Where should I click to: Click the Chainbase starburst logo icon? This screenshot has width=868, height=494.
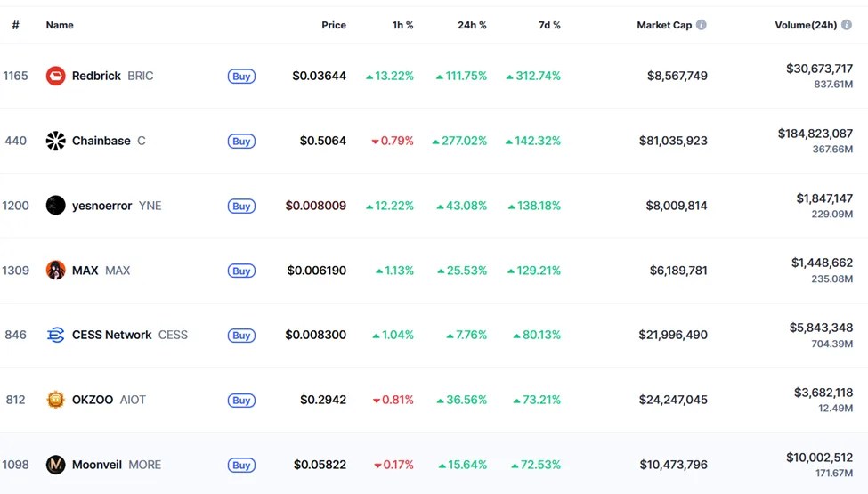tap(55, 141)
